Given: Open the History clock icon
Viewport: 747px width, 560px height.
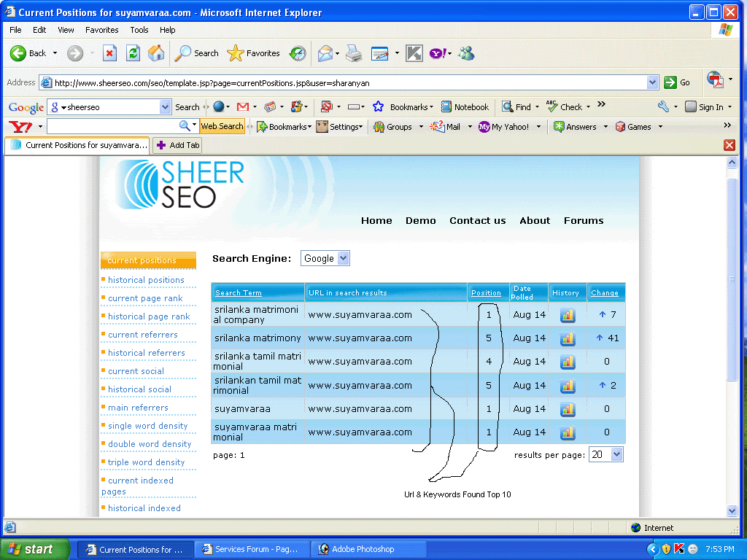Looking at the screenshot, I should (298, 53).
